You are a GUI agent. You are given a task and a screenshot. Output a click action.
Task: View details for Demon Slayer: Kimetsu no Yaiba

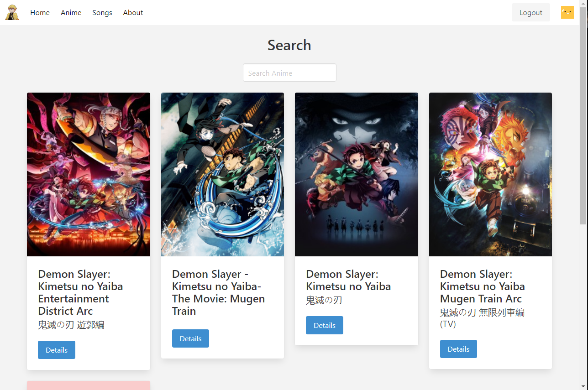coord(325,325)
